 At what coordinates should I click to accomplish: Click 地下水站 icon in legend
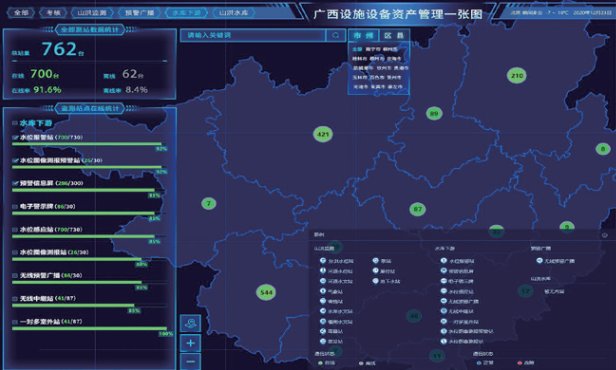[375, 281]
